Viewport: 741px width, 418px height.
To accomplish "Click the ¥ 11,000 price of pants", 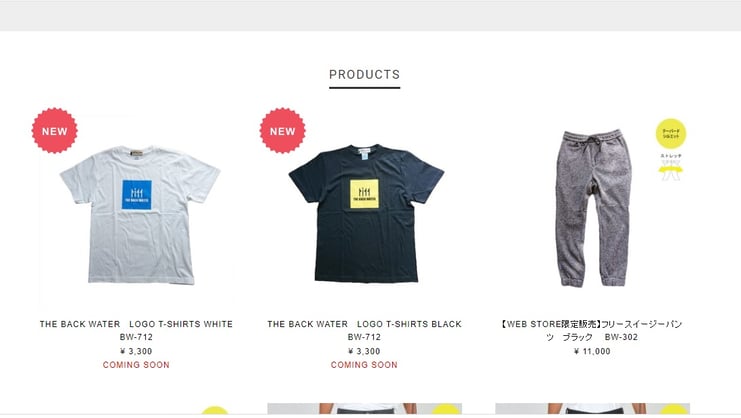I will click(x=592, y=351).
